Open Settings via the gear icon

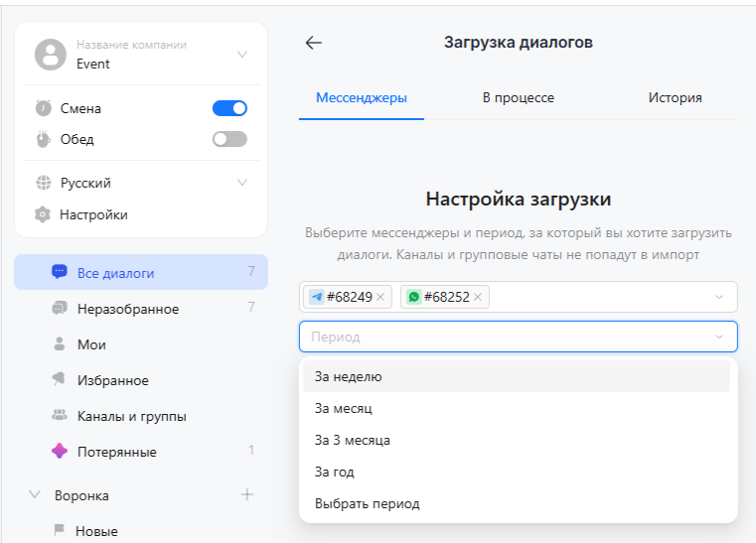43,214
